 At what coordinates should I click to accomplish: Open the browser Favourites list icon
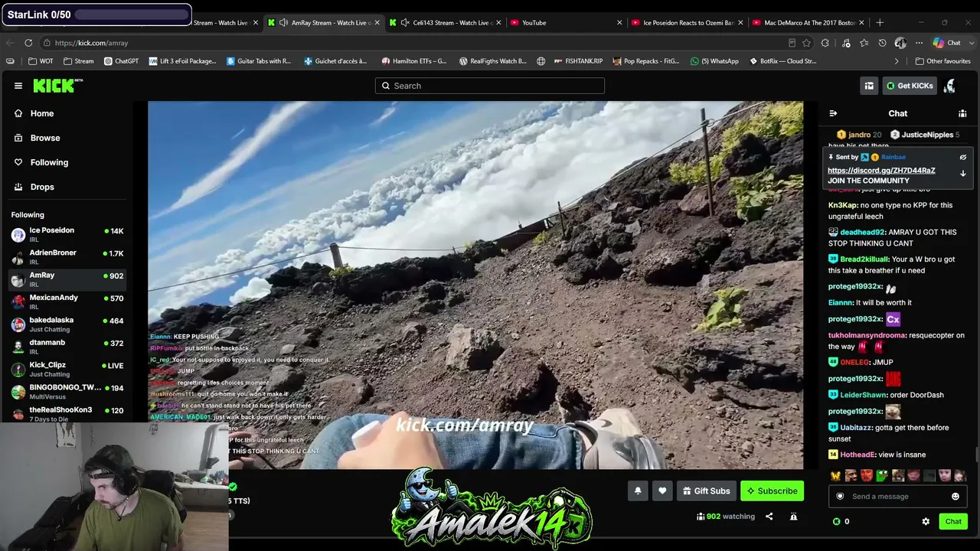[x=864, y=43]
